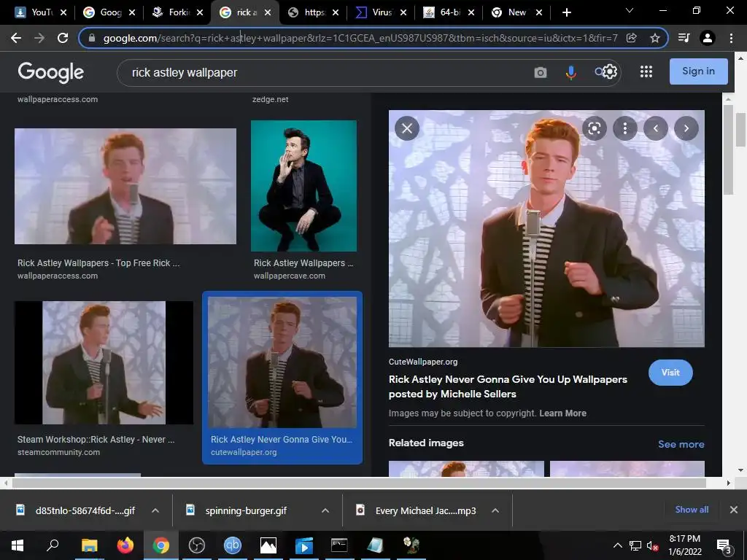Image resolution: width=747 pixels, height=560 pixels.
Task: Click muted volume tray icon
Action: 652,545
